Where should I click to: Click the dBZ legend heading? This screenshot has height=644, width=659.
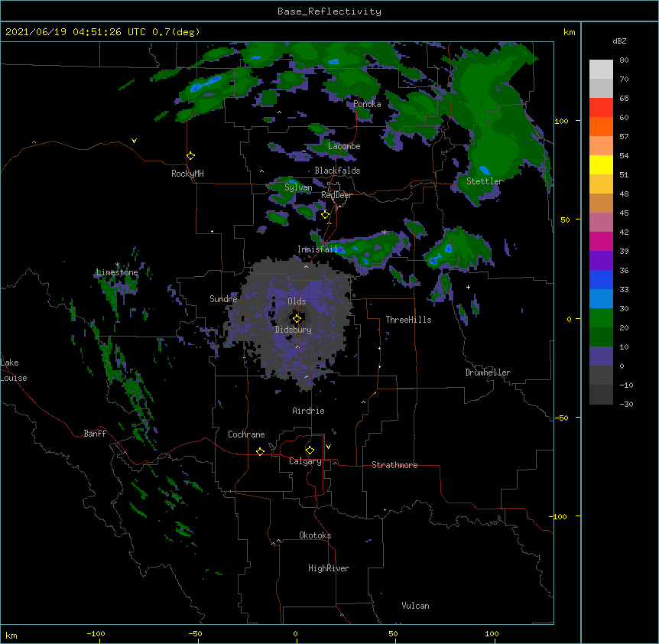point(619,41)
